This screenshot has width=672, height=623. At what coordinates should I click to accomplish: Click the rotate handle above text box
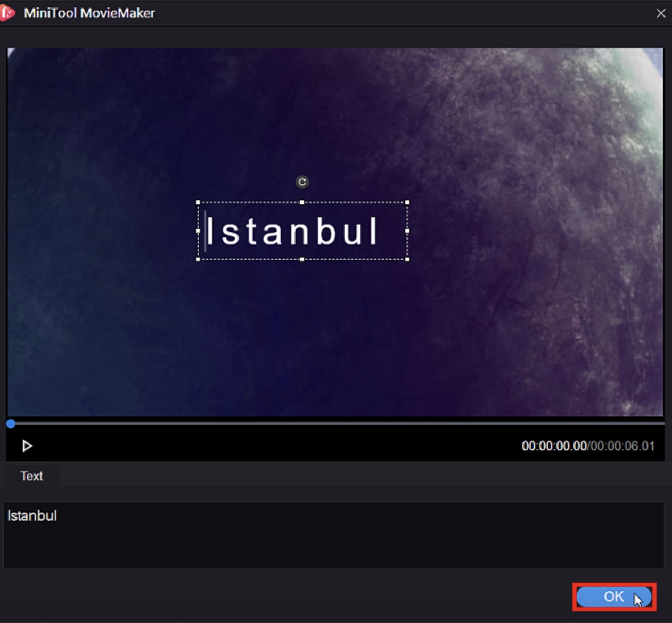[302, 182]
